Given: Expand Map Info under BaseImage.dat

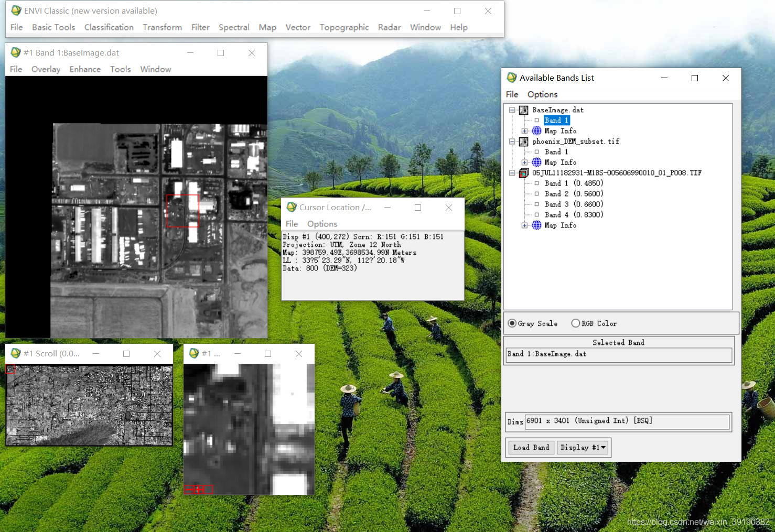Looking at the screenshot, I should pos(524,131).
